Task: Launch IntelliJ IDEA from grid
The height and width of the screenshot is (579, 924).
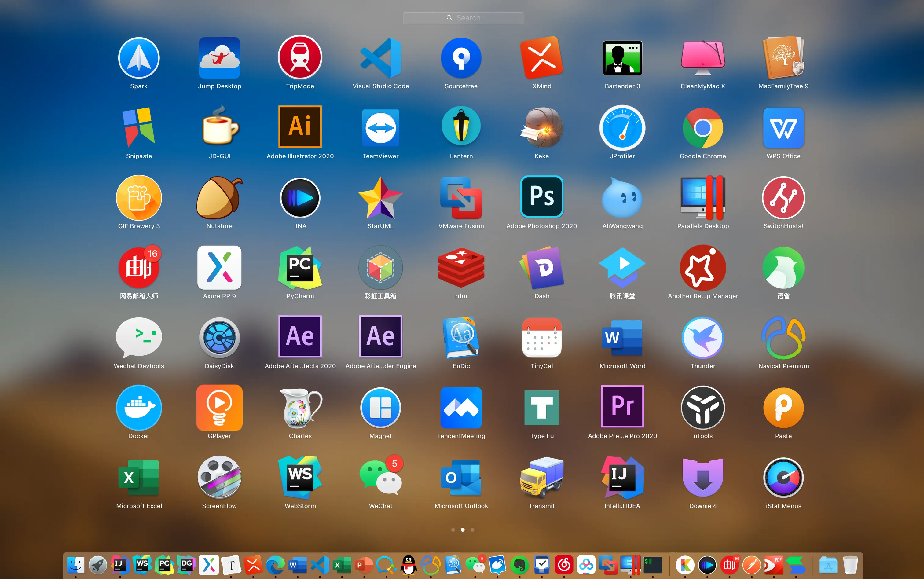Action: (622, 478)
